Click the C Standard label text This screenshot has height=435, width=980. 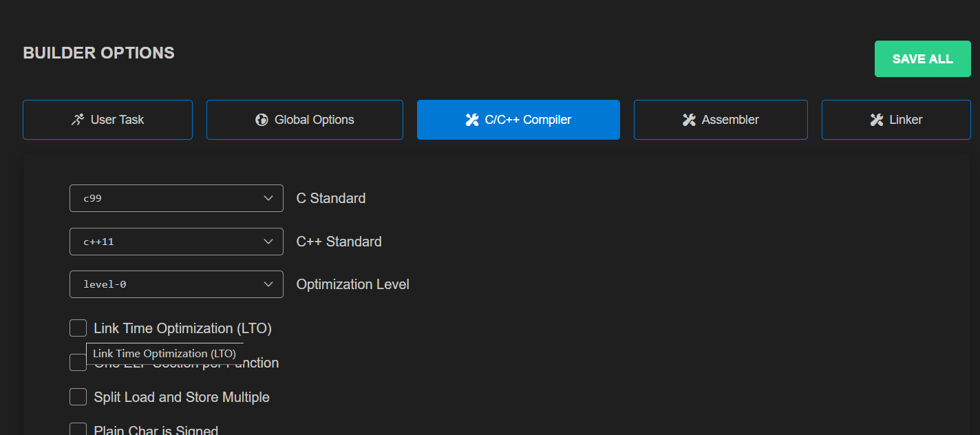pyautogui.click(x=331, y=198)
